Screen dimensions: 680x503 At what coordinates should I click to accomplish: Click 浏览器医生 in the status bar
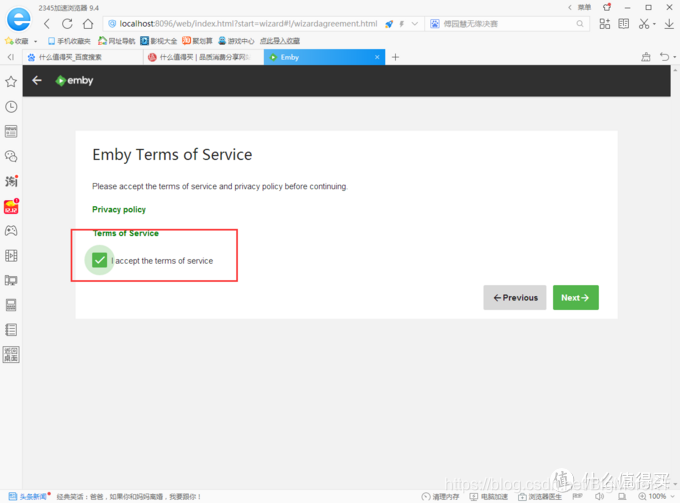(x=540, y=496)
